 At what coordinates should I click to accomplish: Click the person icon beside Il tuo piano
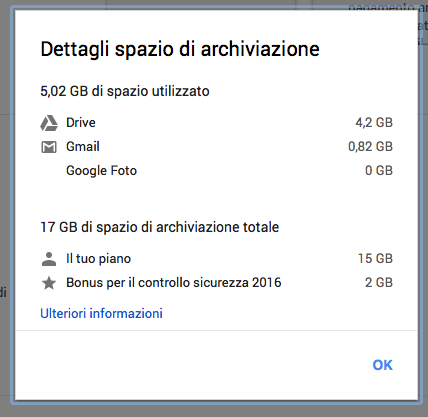[49, 259]
